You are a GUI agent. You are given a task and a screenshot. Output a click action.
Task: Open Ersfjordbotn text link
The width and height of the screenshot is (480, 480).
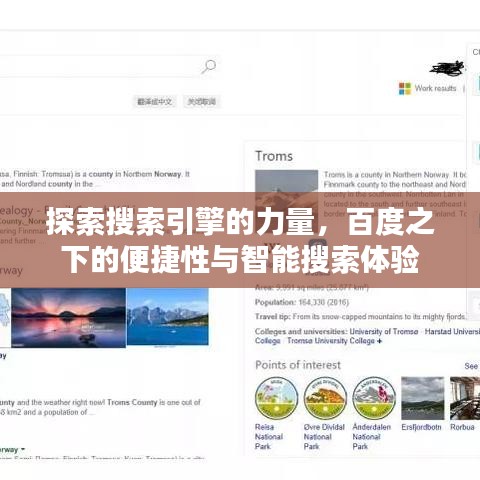[421, 427]
